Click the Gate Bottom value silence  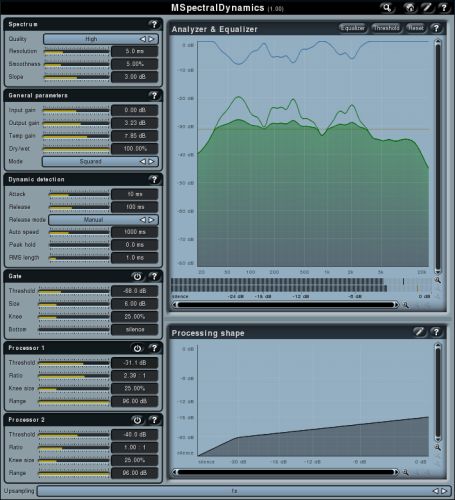point(135,330)
